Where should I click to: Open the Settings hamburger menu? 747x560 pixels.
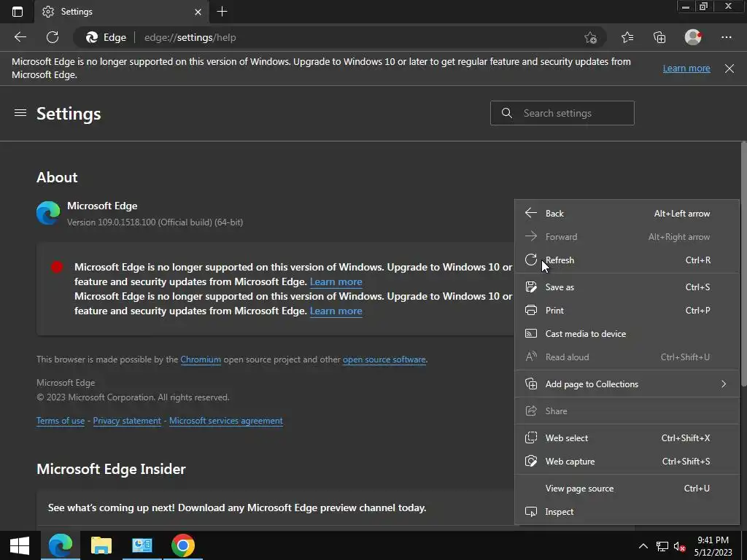[x=20, y=113]
